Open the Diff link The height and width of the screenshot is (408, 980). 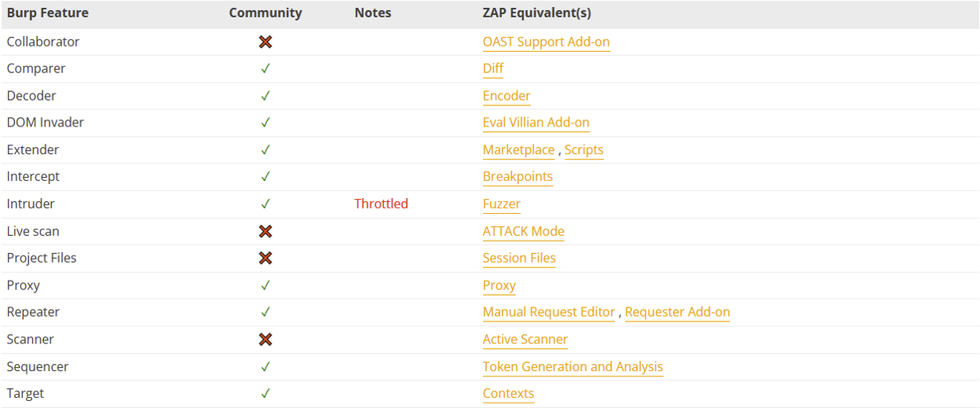tap(493, 68)
